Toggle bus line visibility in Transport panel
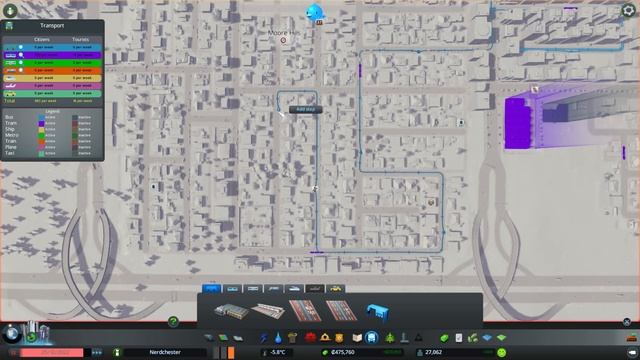Viewport: 640px width, 360px height. click(21, 47)
